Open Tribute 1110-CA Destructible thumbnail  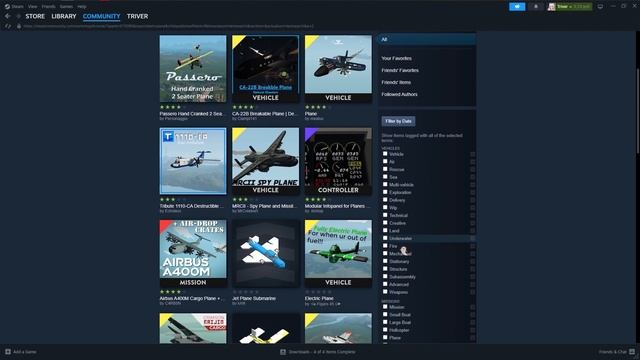(x=193, y=161)
